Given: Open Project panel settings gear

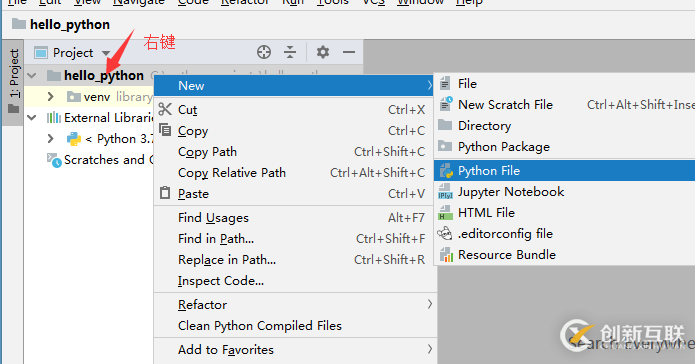Looking at the screenshot, I should click(x=323, y=52).
